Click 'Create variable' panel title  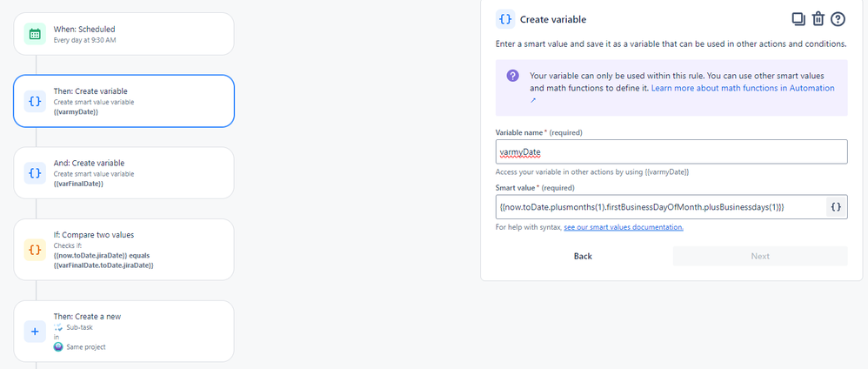(x=553, y=19)
